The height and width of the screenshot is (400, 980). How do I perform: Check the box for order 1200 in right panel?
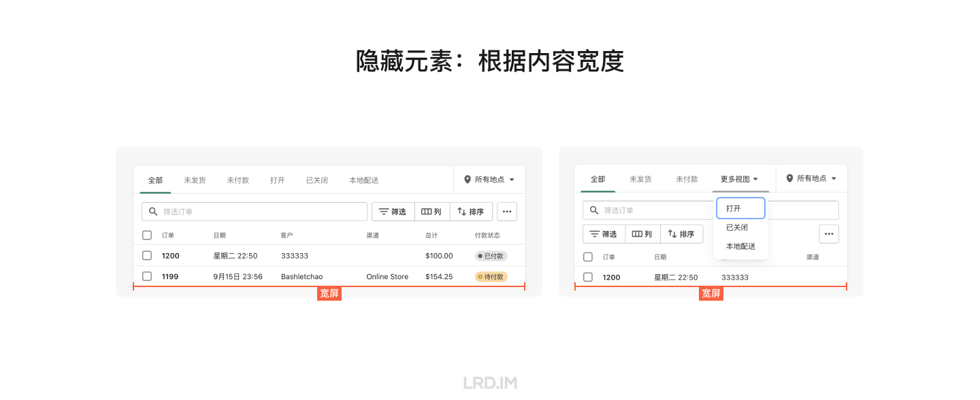point(588,277)
